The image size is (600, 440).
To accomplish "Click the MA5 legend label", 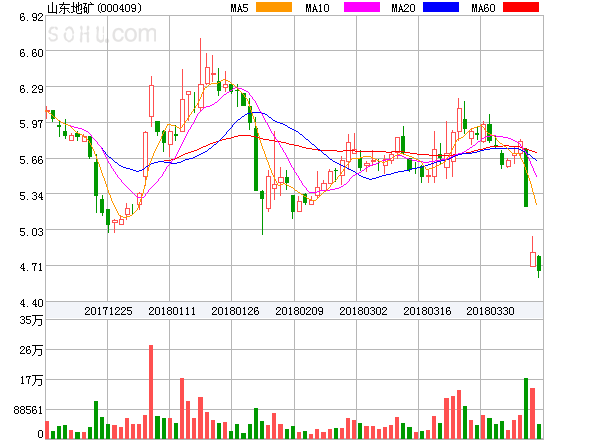I will point(239,8).
